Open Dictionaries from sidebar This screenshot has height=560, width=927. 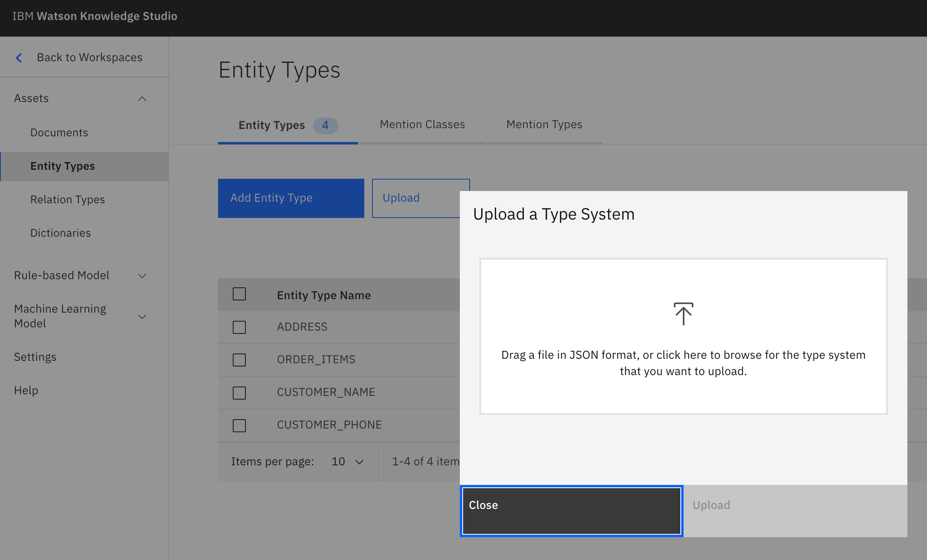60,233
